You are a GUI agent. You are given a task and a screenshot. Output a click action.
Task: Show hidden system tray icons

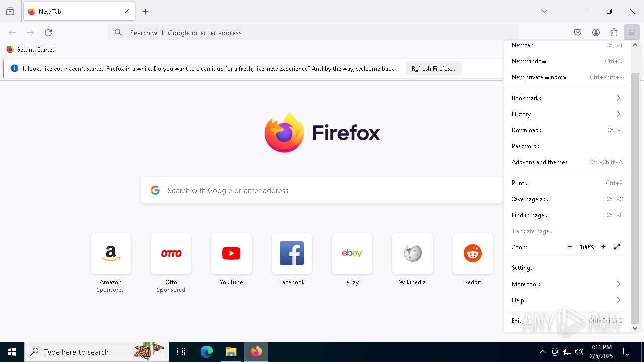point(542,352)
